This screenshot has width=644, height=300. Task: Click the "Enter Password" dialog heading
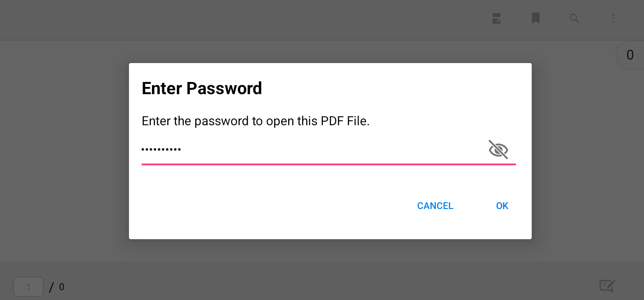pyautogui.click(x=202, y=88)
